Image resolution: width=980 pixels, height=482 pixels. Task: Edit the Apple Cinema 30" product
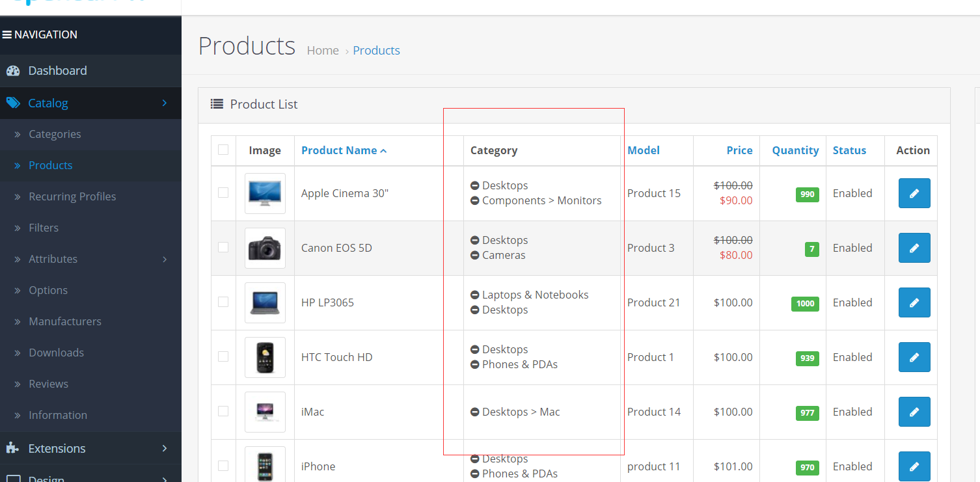coord(914,193)
